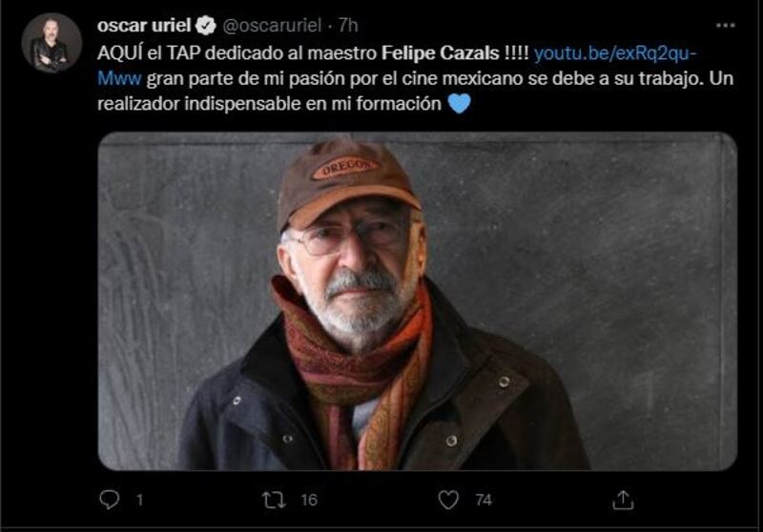Open oscar uriel's profile avatar
The width and height of the screenshot is (763, 532).
[x=52, y=43]
